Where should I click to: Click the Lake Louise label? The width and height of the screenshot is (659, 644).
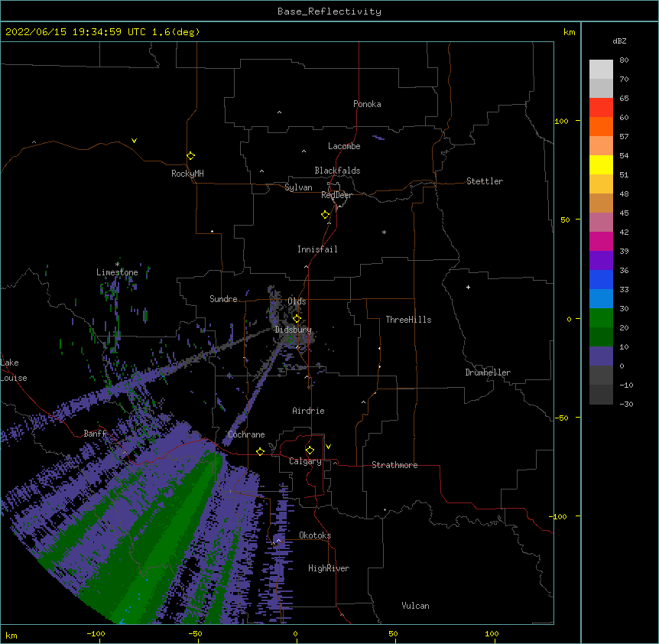coord(14,370)
